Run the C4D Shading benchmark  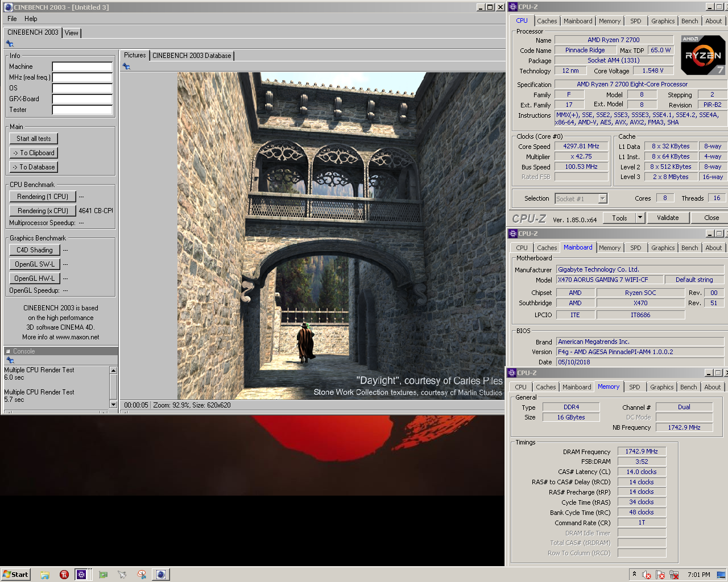click(35, 250)
